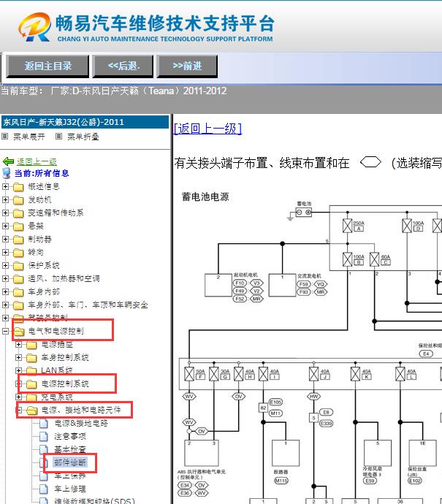Click the 当前:所有信息 computer icon
Viewport: 442px width, 504px height.
tap(7, 173)
